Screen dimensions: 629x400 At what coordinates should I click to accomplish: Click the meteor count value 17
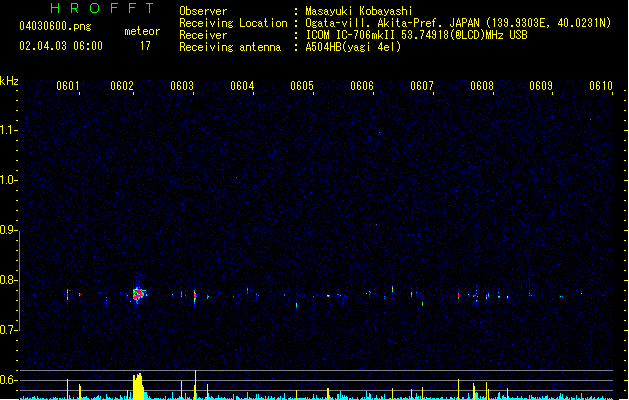[145, 46]
